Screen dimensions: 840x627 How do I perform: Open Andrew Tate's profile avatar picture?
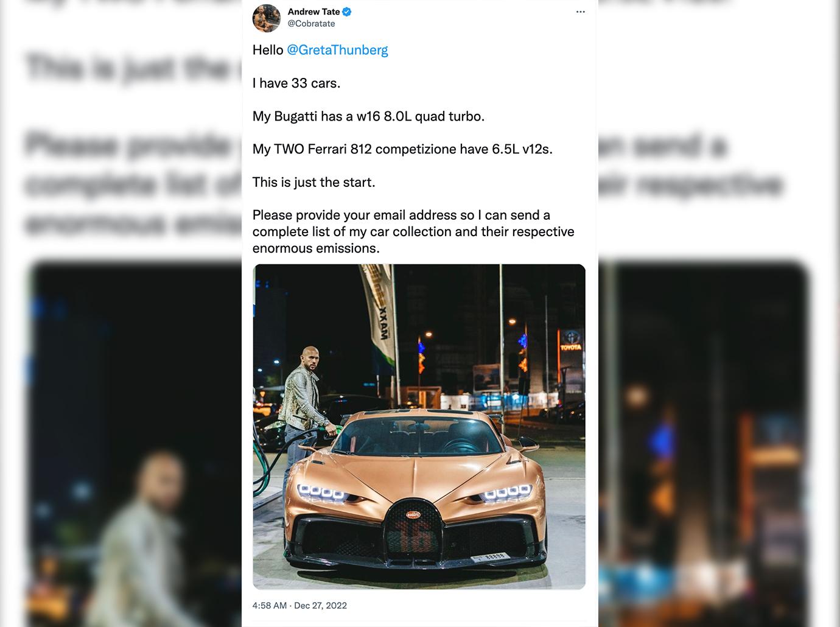[x=267, y=18]
